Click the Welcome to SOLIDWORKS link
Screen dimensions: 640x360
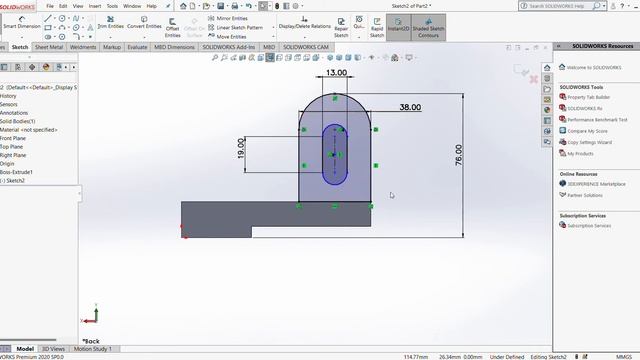coord(590,67)
